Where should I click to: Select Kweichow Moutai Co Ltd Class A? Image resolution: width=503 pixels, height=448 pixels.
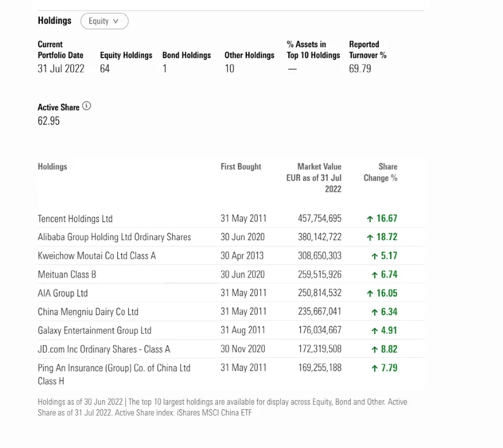tap(96, 256)
